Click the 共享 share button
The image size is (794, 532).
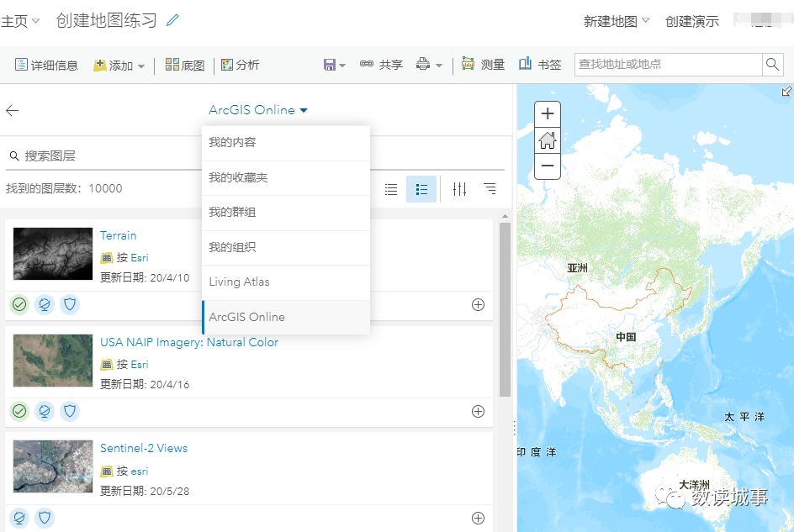click(381, 65)
